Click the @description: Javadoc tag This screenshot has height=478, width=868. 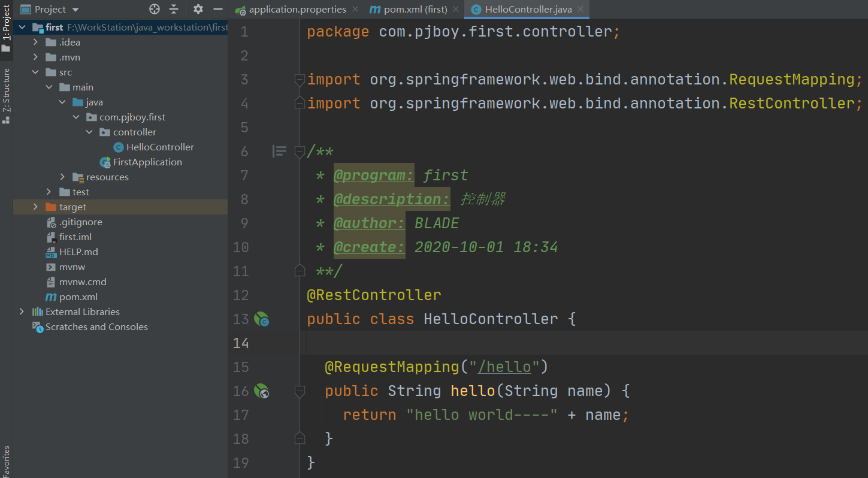pos(392,199)
